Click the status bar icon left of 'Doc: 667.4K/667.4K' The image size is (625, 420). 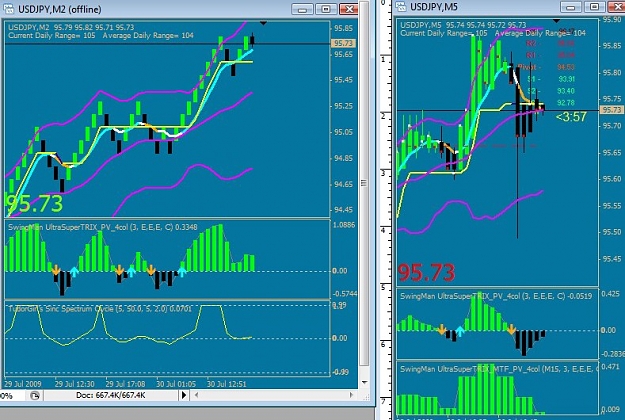(35, 395)
